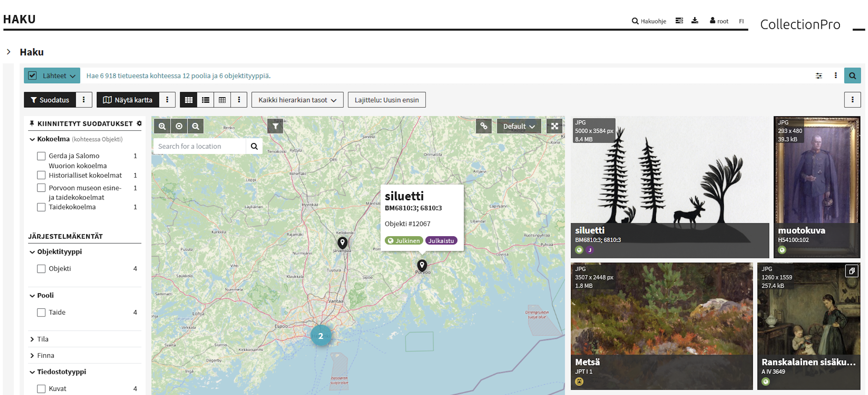This screenshot has width=868, height=395.
Task: Open search bar three-dot options menu
Action: pos(836,75)
